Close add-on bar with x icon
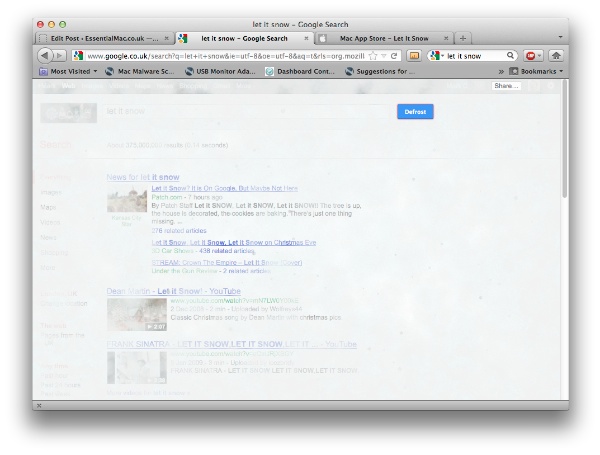This screenshot has width=600, height=455. (x=39, y=406)
